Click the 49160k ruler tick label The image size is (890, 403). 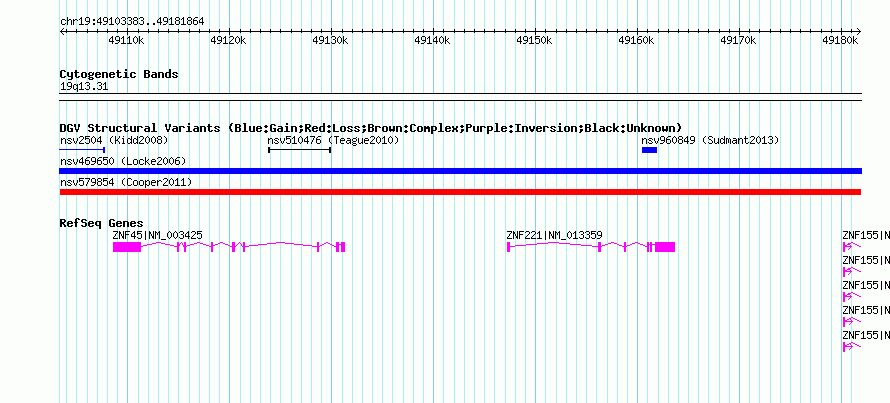point(636,40)
